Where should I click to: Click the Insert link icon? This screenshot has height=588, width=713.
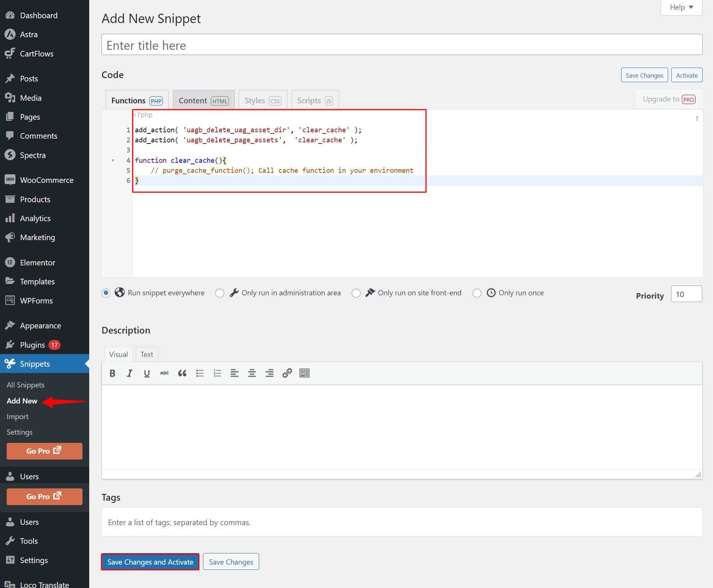tap(287, 373)
